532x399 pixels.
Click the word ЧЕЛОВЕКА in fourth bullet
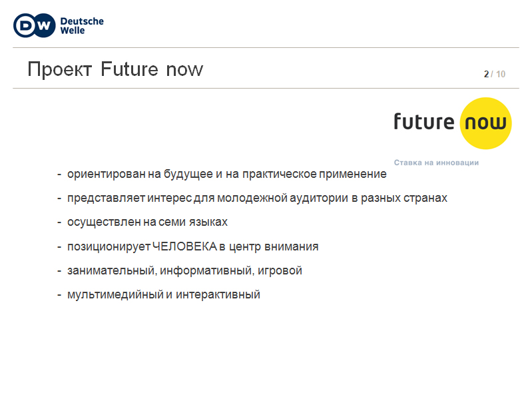[x=184, y=246]
